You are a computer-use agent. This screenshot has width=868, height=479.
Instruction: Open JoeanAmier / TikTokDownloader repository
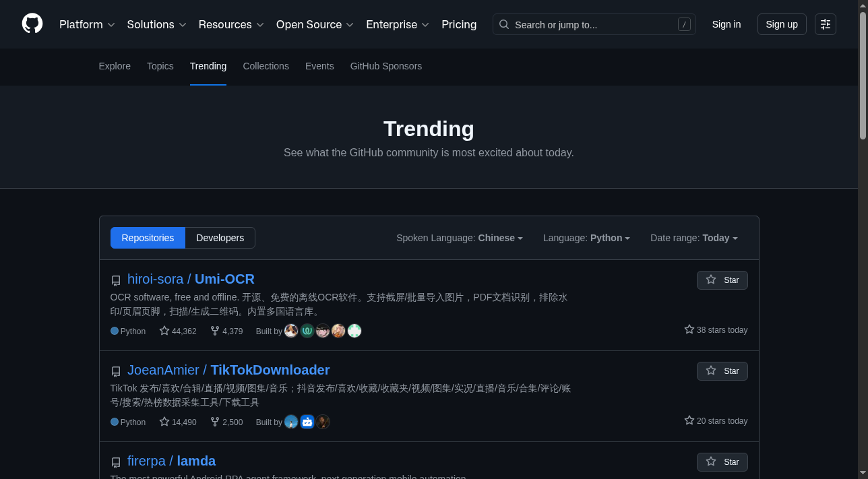click(x=228, y=370)
